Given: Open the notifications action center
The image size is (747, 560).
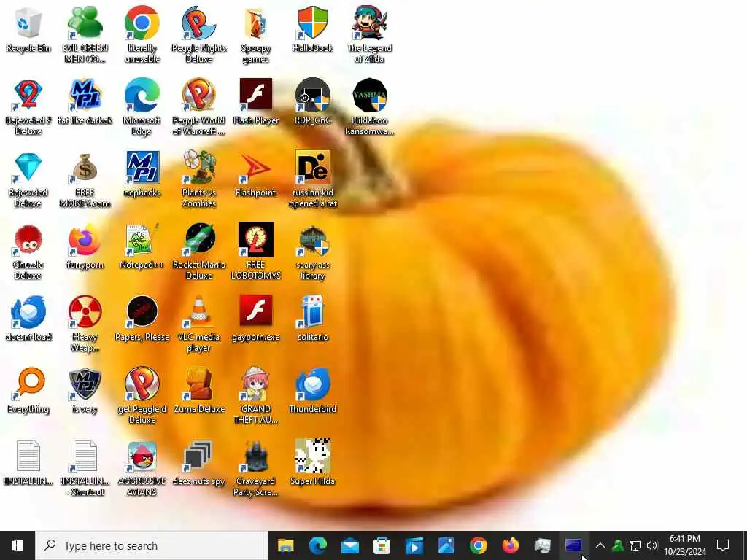Looking at the screenshot, I should [x=723, y=545].
